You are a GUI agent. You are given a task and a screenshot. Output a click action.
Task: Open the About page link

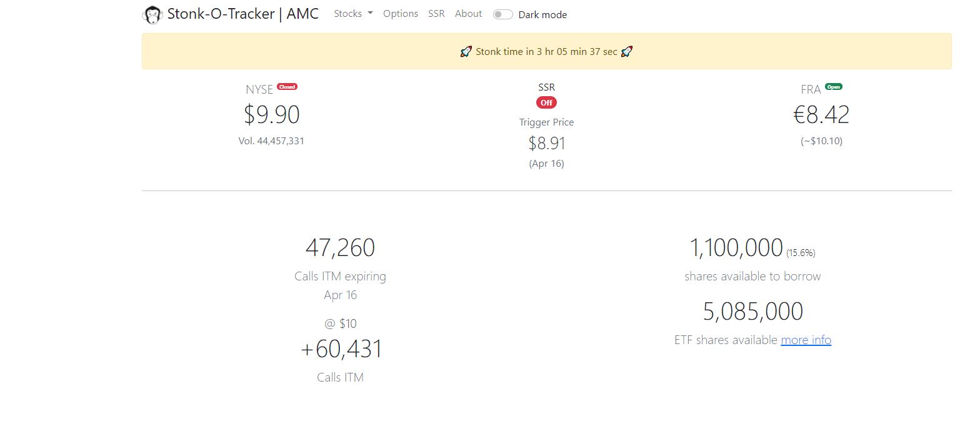[x=468, y=14]
